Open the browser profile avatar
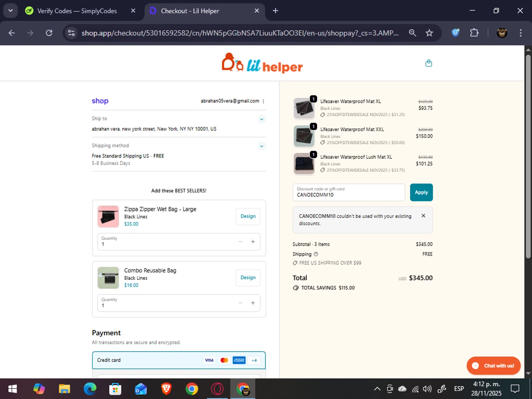The height and width of the screenshot is (399, 532). pyautogui.click(x=501, y=33)
